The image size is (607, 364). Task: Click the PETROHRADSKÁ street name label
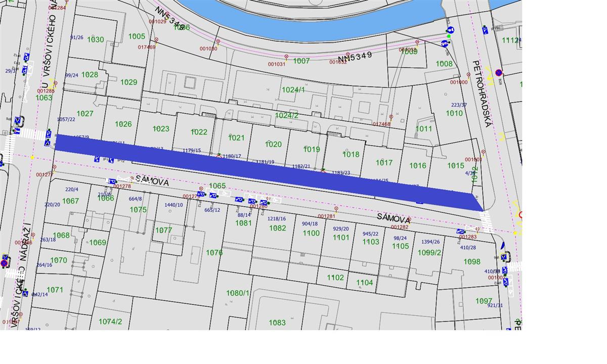click(x=481, y=94)
